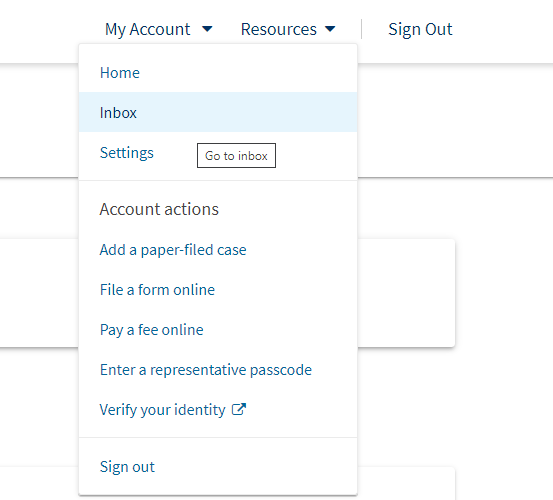Viewport: 553px width, 500px height.
Task: Open the highlighted Inbox menu item
Action: tap(218, 112)
